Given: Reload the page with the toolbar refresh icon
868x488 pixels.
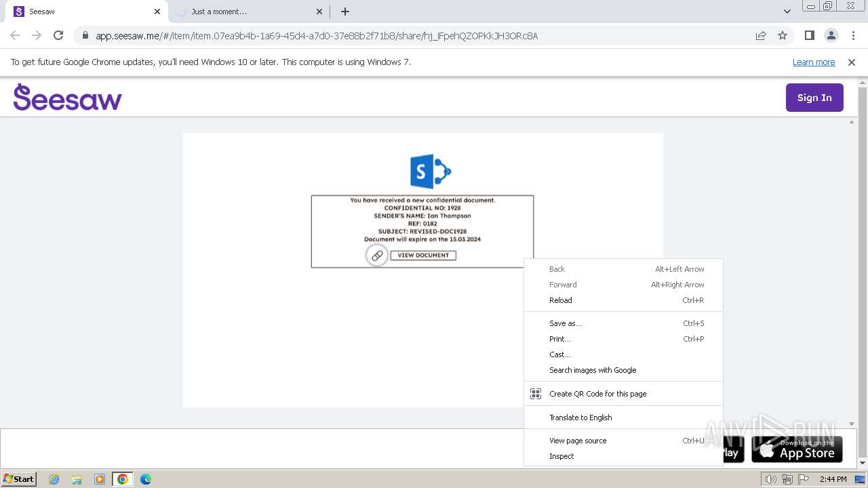Looking at the screenshot, I should (x=58, y=35).
